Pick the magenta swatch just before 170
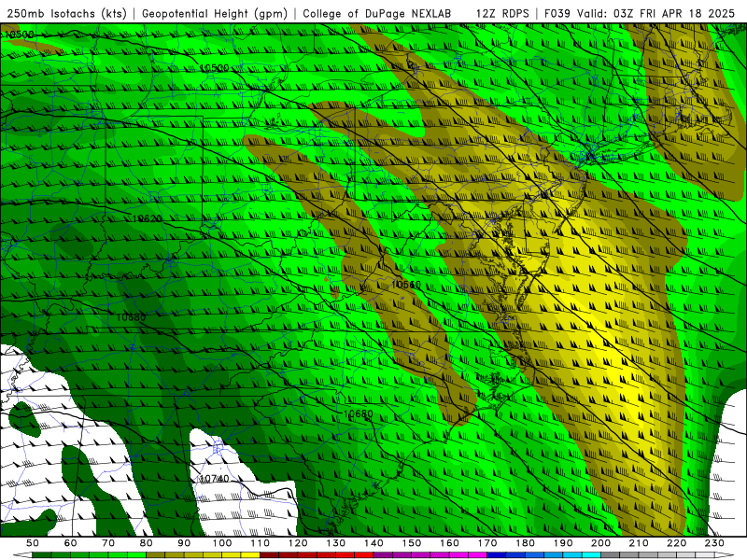Viewport: 747px width, 560px height. click(478, 555)
